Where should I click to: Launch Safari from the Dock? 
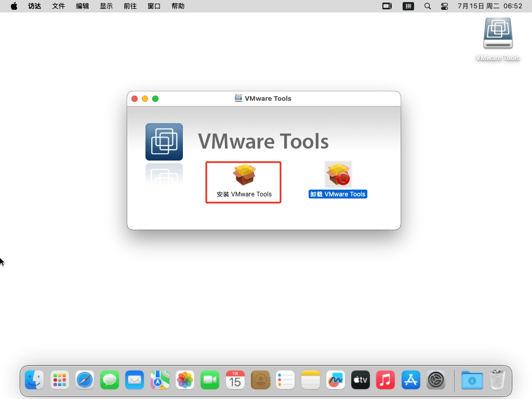[85, 380]
